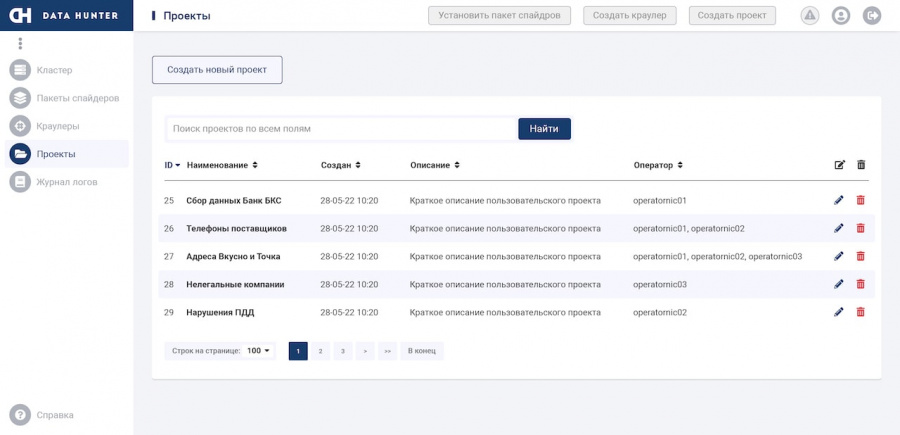Sort by Оператор column

click(x=658, y=165)
